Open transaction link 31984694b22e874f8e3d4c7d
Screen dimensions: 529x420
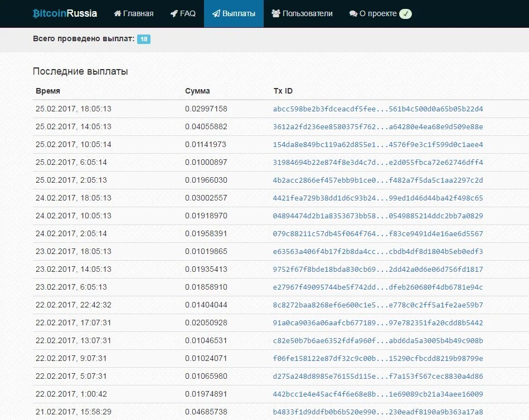[378, 163]
